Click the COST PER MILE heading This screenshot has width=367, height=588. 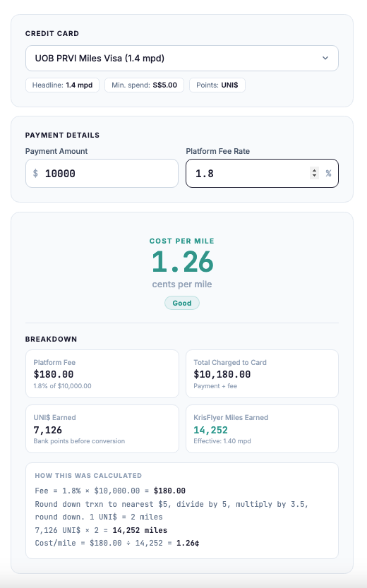[182, 241]
